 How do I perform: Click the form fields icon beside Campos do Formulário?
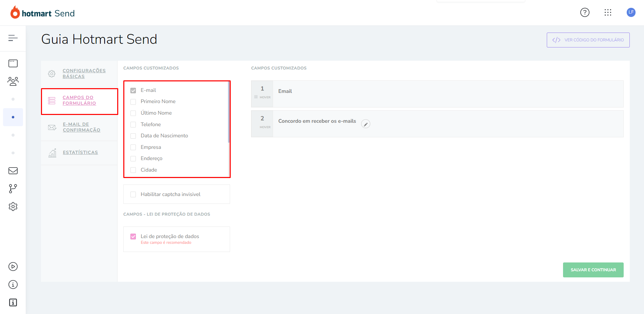point(51,101)
